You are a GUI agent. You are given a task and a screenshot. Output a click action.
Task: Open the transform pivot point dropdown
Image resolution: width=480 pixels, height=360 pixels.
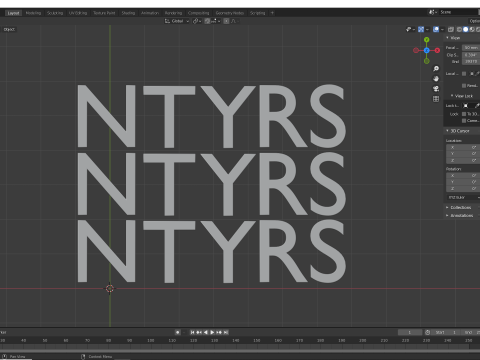[197, 21]
